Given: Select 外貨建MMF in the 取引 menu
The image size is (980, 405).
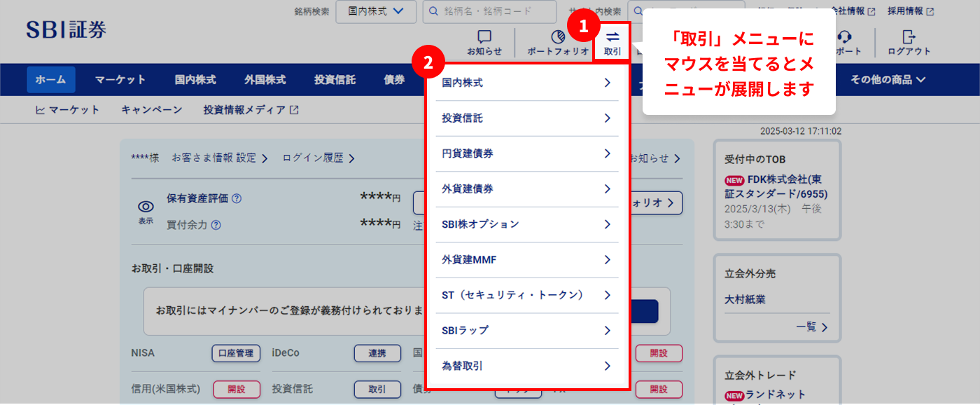Looking at the screenshot, I should (x=527, y=260).
